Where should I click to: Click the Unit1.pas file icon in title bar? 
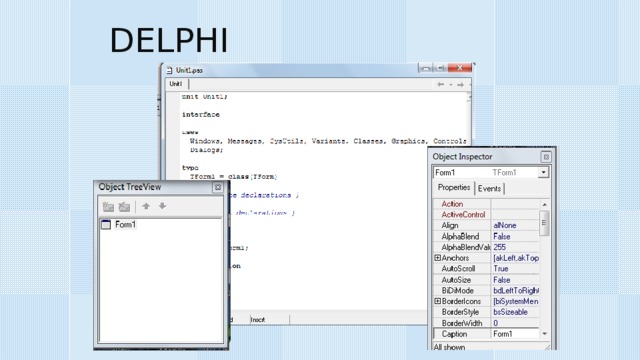169,70
